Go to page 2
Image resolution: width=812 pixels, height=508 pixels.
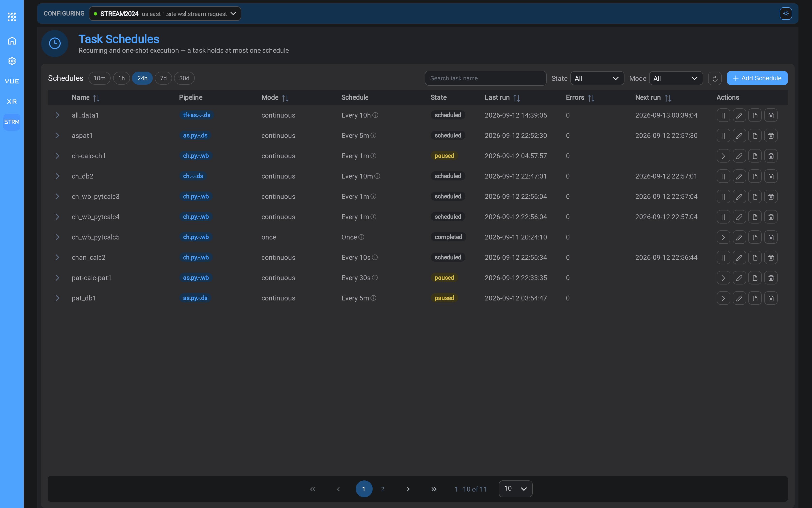(x=383, y=489)
